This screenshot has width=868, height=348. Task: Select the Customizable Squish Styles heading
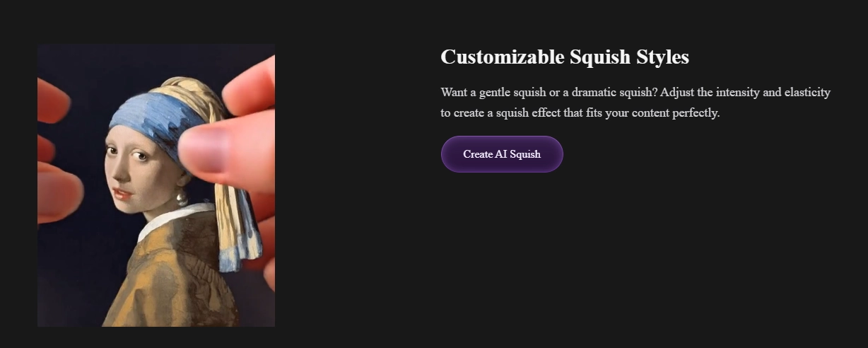pos(565,57)
